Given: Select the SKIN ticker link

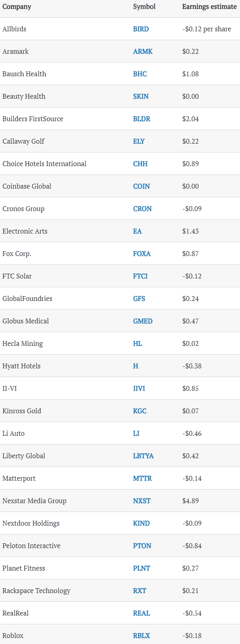Looking at the screenshot, I should pyautogui.click(x=141, y=96).
